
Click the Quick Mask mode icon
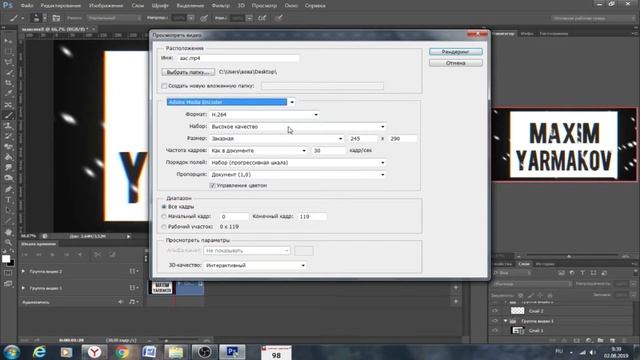tap(8, 273)
